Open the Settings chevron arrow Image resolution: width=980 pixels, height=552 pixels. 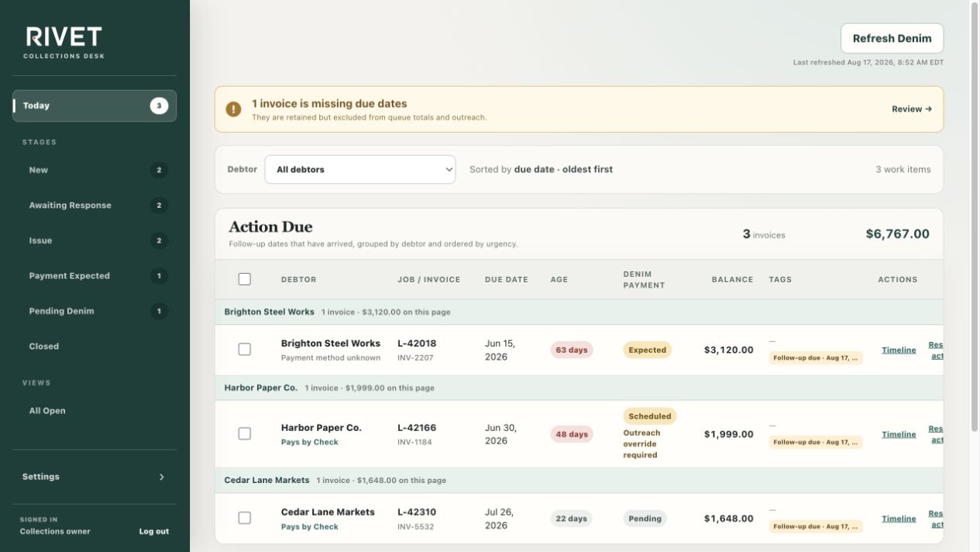162,477
